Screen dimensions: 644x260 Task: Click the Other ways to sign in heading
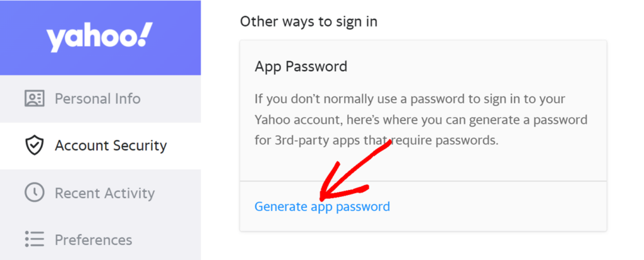(x=308, y=21)
